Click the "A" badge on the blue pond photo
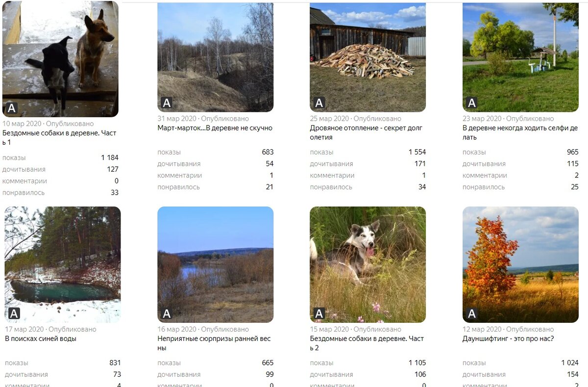The width and height of the screenshot is (588, 387). (14, 314)
